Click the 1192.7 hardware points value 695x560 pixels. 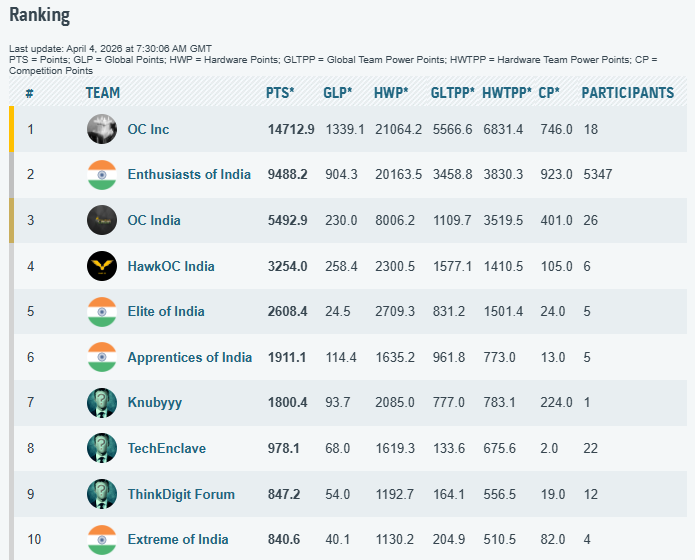coord(394,494)
